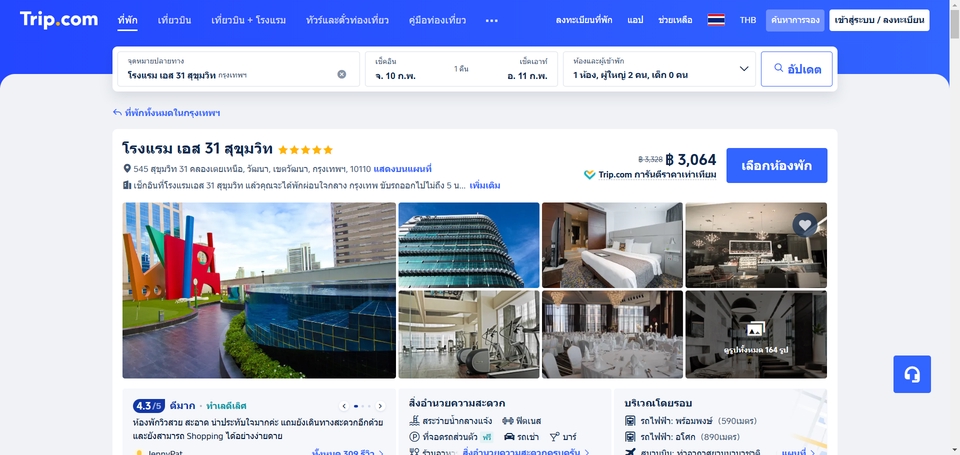The width and height of the screenshot is (960, 455).
Task: Click the ทำเลดีเลิศ label
Action: 227,405
